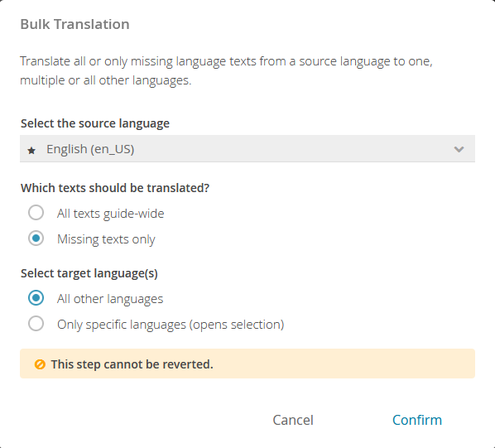Click the "All other languages" label text
Image resolution: width=495 pixels, height=448 pixels.
110,299
